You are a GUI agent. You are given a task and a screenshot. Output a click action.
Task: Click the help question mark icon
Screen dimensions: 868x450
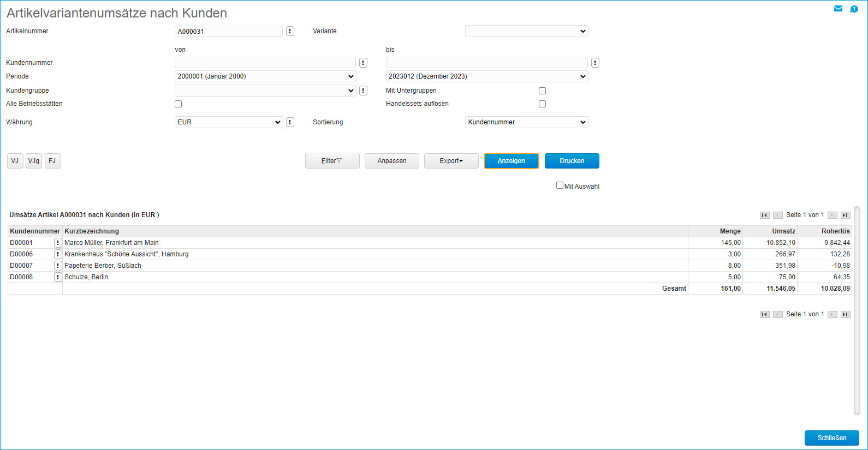[x=854, y=9]
